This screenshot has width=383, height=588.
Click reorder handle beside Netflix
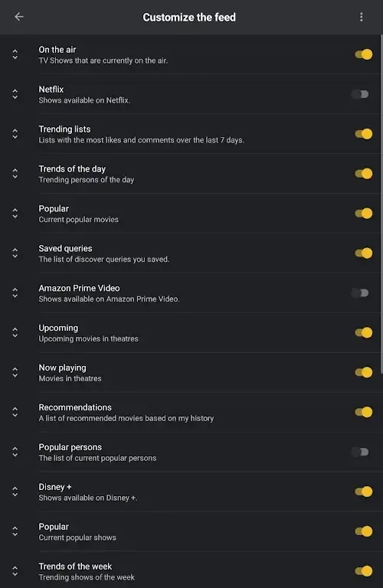[x=15, y=94]
